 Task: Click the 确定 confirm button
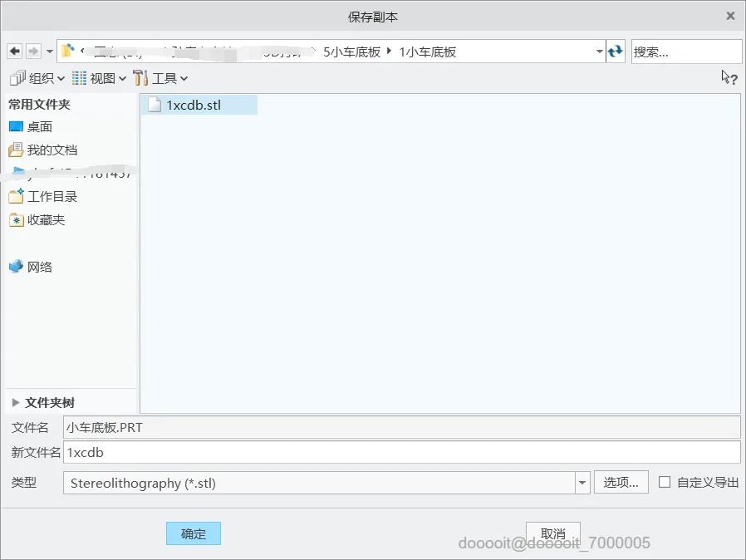(194, 533)
